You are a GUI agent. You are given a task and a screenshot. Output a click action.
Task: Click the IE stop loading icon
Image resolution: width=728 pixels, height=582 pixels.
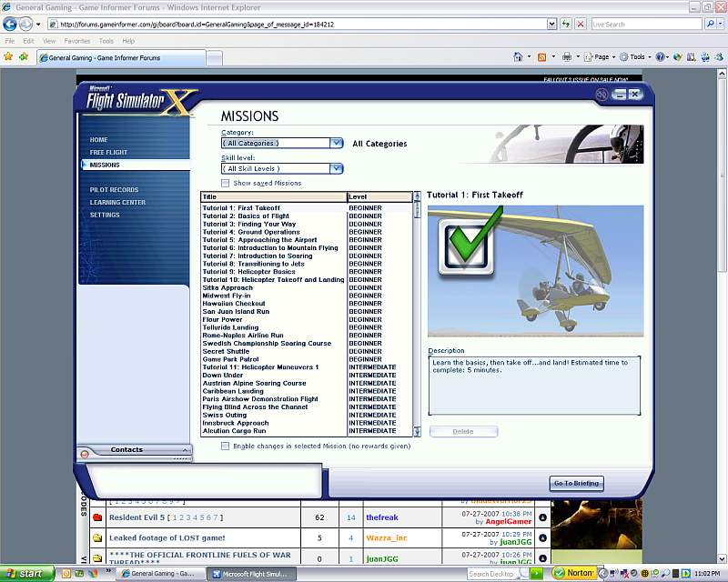(x=581, y=24)
